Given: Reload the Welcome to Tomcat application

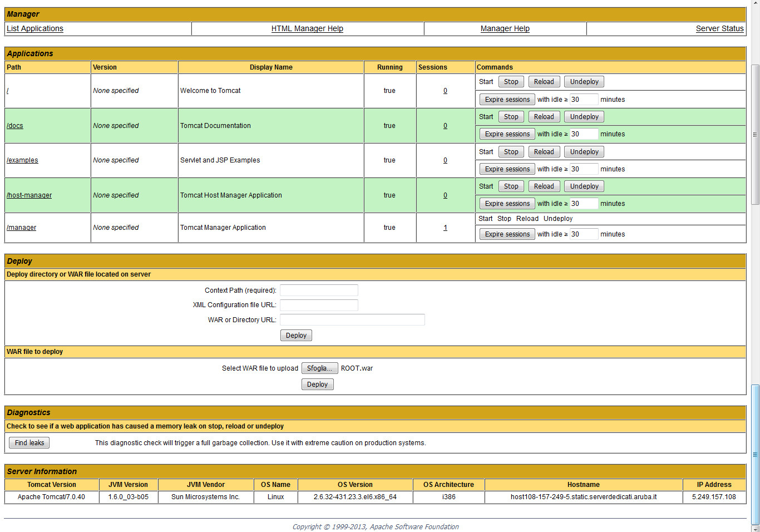Looking at the screenshot, I should click(544, 82).
